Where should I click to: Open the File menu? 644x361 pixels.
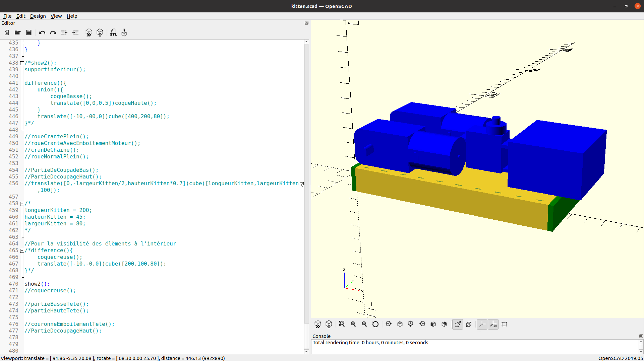(x=7, y=16)
